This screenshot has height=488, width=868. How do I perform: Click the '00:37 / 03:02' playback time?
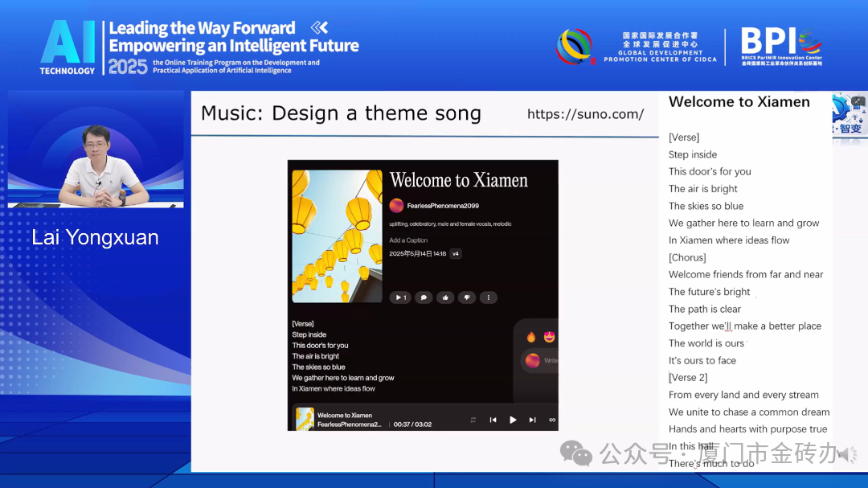(x=412, y=424)
